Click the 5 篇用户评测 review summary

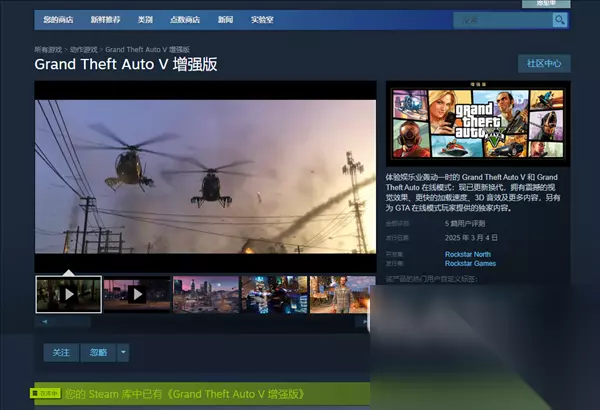(x=465, y=224)
